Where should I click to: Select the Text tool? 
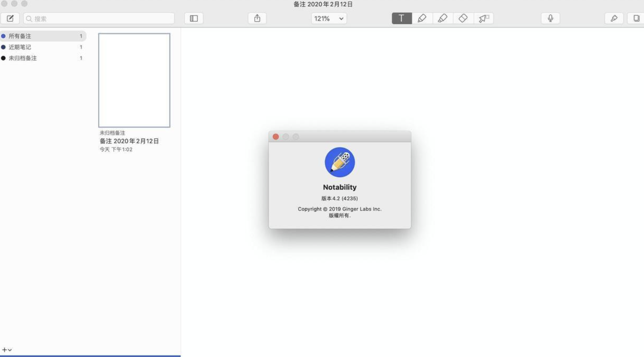click(402, 18)
